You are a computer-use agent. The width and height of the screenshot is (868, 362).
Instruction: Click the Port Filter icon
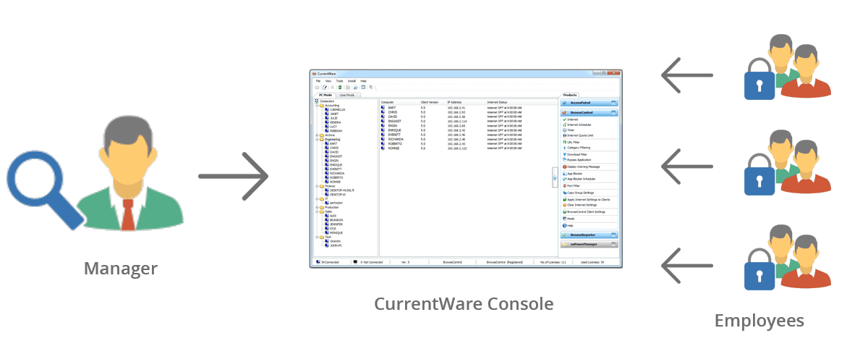click(564, 186)
